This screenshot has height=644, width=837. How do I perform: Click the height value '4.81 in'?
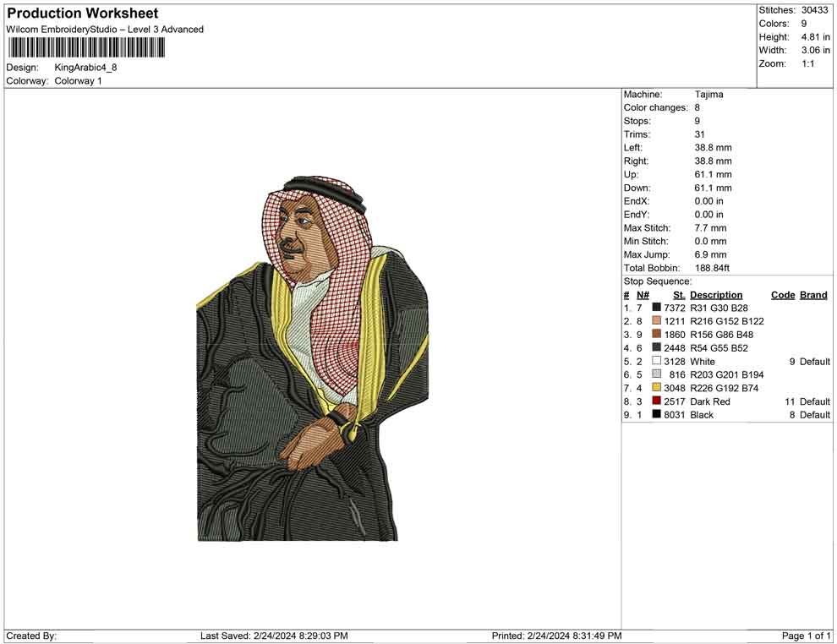[x=815, y=37]
